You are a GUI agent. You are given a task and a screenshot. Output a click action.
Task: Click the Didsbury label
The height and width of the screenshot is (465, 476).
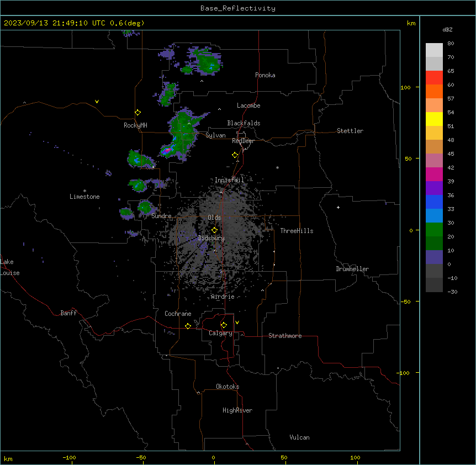click(211, 238)
